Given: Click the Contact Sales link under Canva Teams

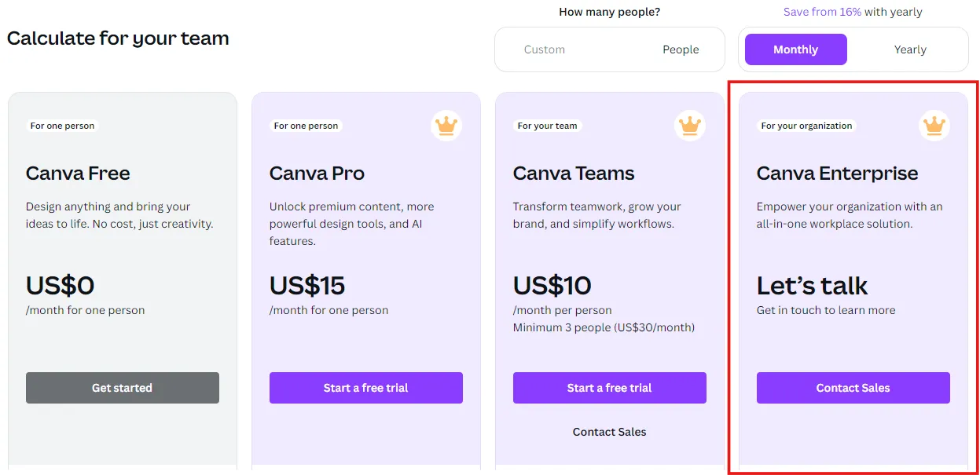Looking at the screenshot, I should (609, 431).
